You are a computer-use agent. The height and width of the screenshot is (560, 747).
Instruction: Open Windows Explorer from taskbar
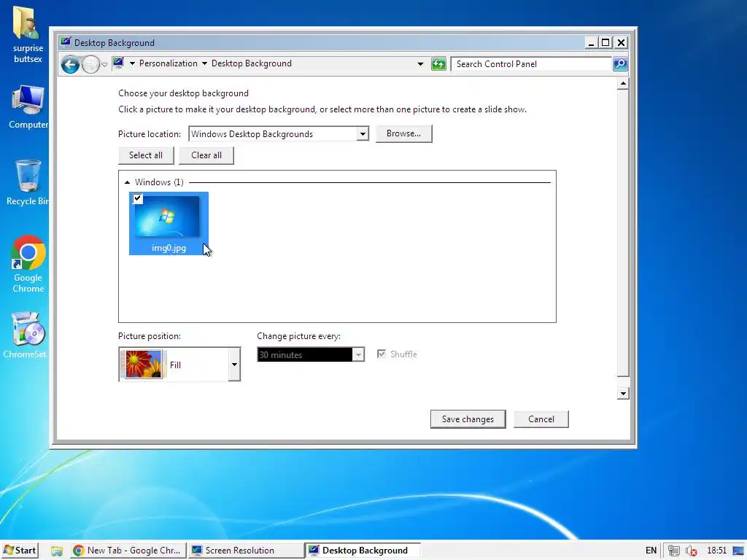57,551
